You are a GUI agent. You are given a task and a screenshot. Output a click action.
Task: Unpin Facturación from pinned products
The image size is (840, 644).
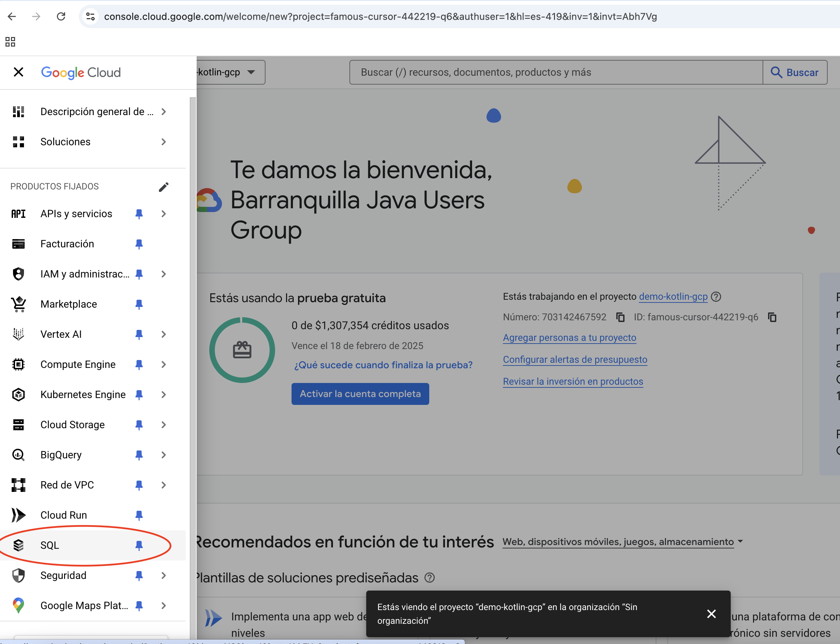tap(139, 244)
